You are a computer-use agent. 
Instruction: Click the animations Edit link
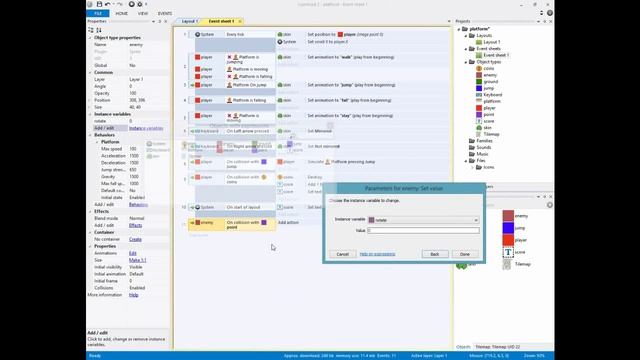pos(133,253)
